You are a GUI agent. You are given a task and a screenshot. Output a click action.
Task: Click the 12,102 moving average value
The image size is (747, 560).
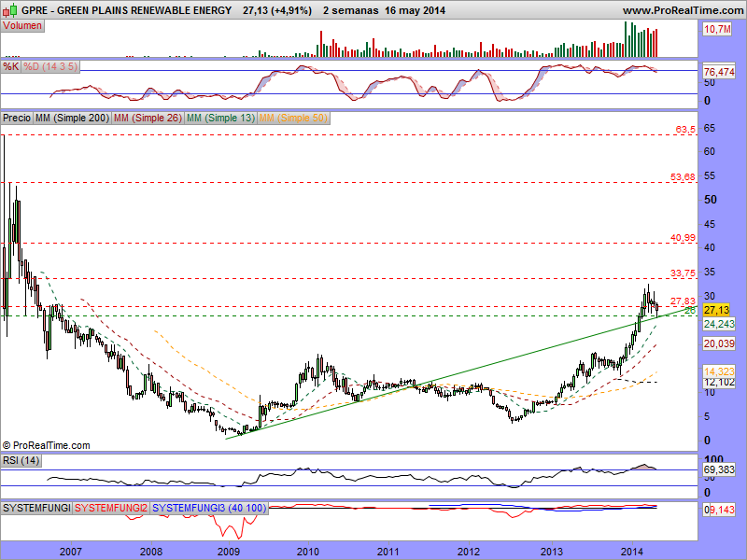719,383
